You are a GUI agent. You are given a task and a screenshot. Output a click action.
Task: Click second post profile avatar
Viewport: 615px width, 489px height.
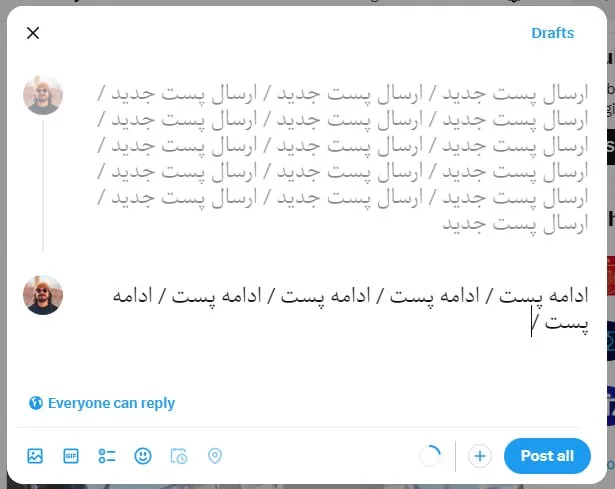point(43,295)
